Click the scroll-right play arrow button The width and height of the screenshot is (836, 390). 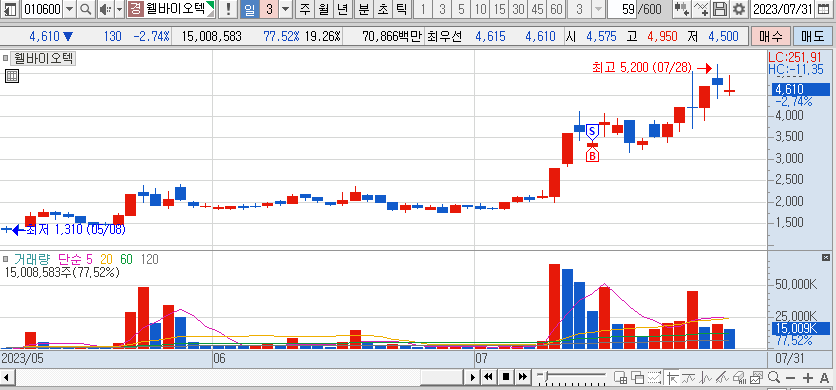tap(472, 378)
